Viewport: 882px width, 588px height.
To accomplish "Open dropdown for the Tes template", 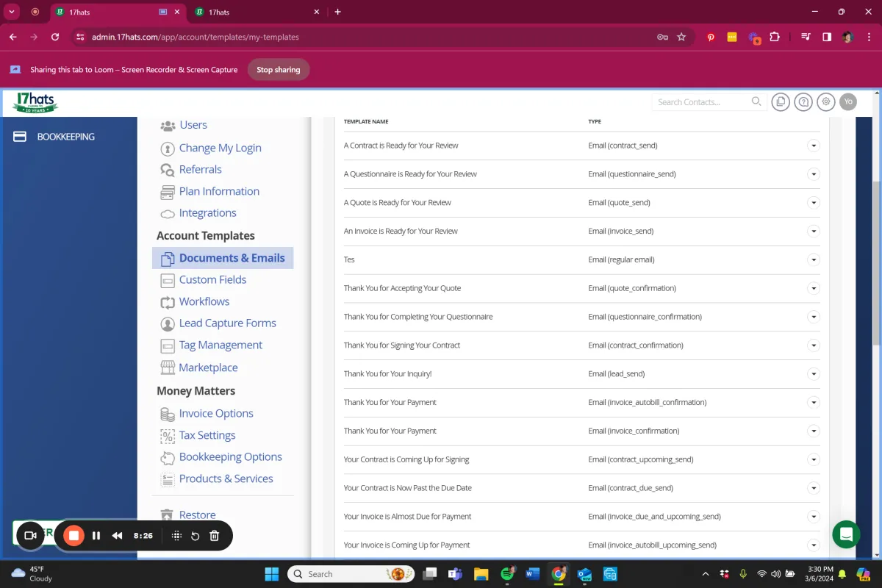I will [813, 259].
